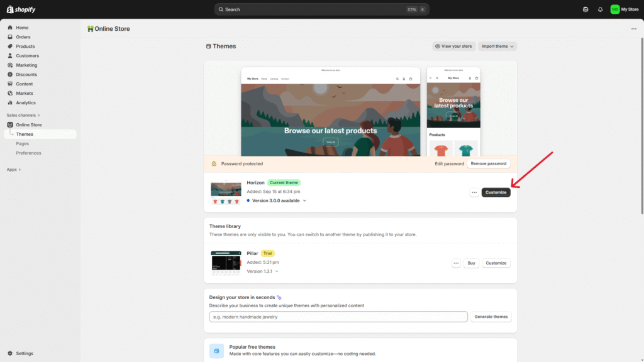
Task: Click the My Store avatar icon
Action: [x=614, y=9]
